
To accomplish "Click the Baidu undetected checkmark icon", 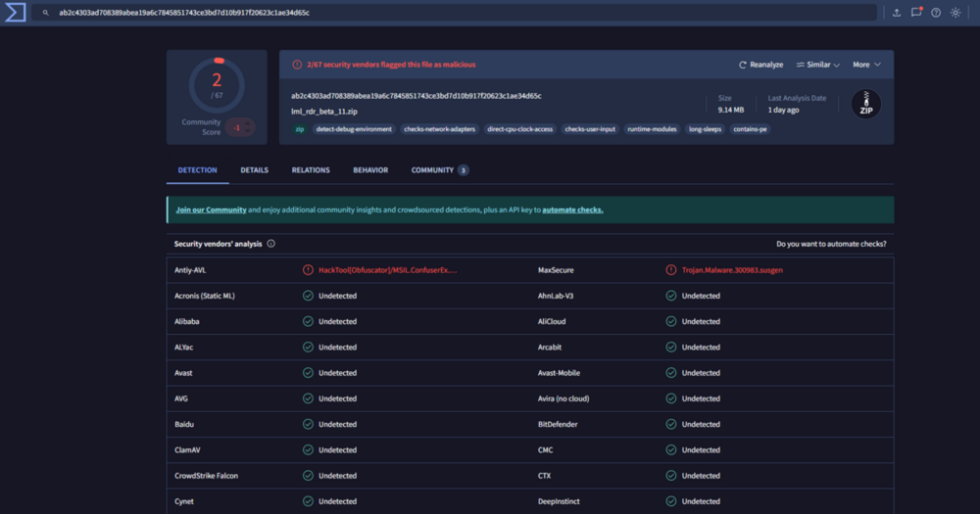I will pyautogui.click(x=308, y=424).
